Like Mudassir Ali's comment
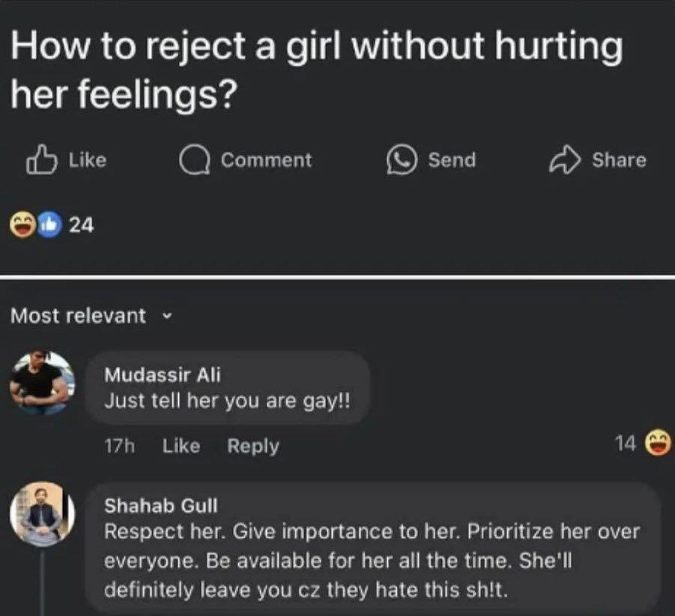This screenshot has height=616, width=675. pos(181,446)
